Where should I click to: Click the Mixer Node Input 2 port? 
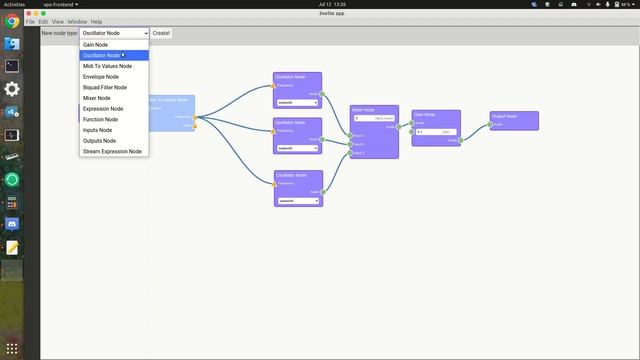(350, 144)
